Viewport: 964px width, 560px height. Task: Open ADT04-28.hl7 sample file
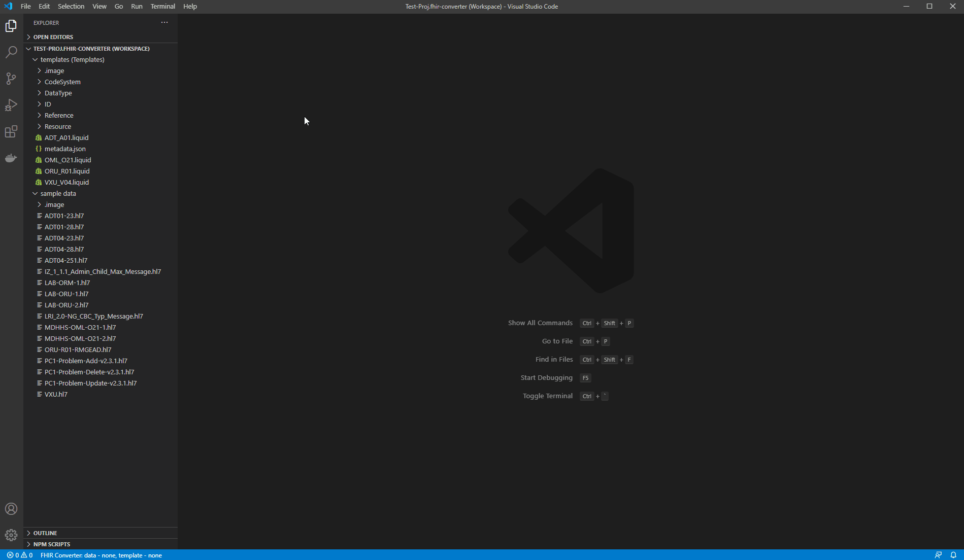click(x=101, y=249)
